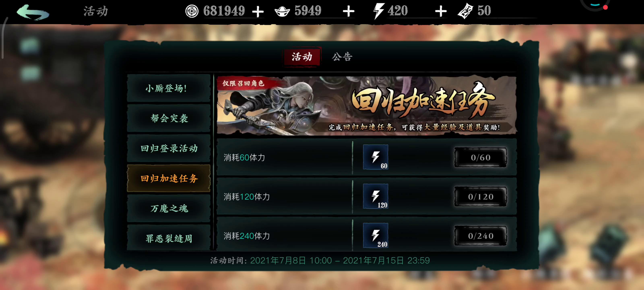Add stamina with plus button
The image size is (644, 290).
tap(441, 11)
